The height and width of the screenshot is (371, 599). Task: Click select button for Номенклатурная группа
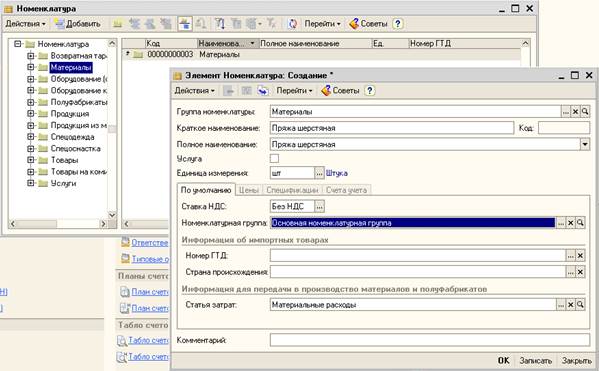pos(561,223)
